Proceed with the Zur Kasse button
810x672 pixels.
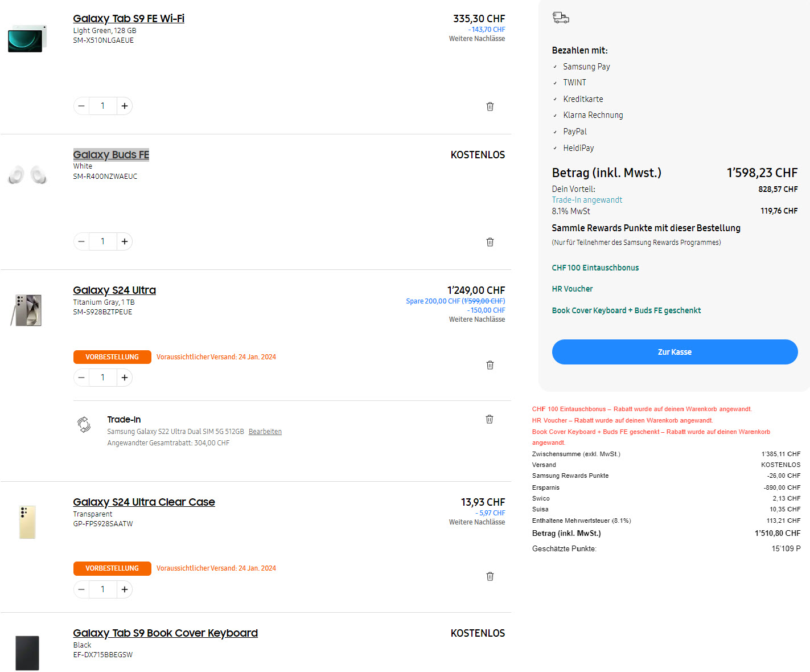click(675, 352)
